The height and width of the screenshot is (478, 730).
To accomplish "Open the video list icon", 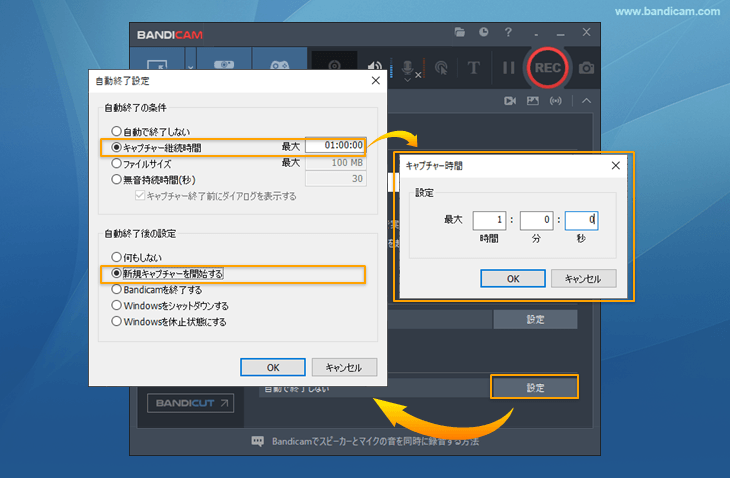I will (x=510, y=101).
